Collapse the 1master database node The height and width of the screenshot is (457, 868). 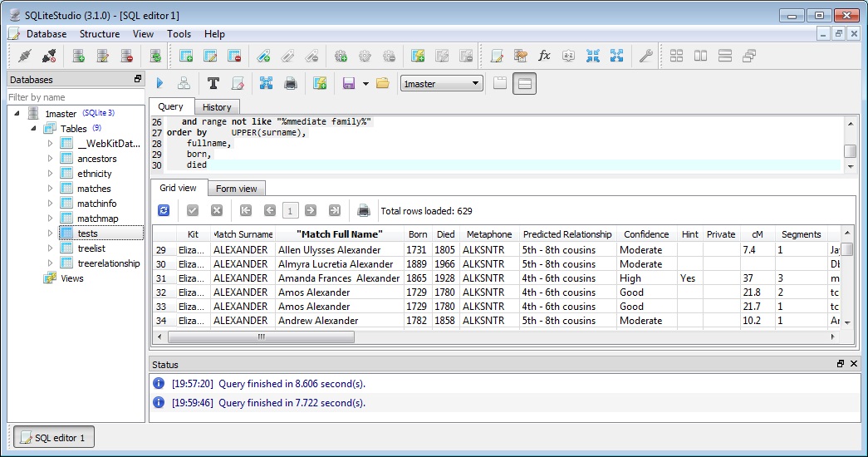click(x=17, y=113)
